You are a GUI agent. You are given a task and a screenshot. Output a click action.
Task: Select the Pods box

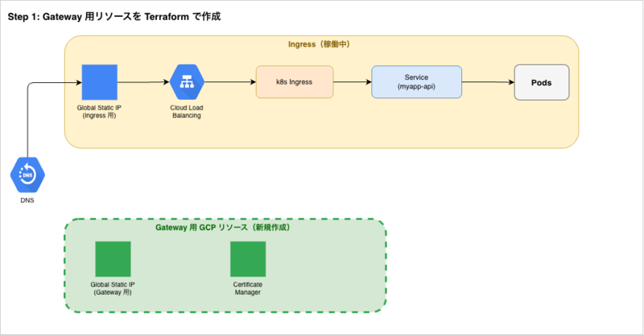(x=542, y=82)
